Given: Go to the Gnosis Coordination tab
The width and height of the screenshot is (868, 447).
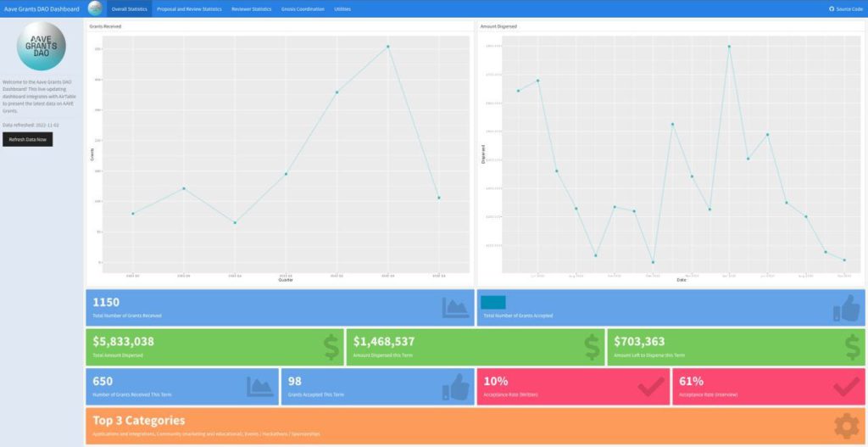Looking at the screenshot, I should [303, 8].
